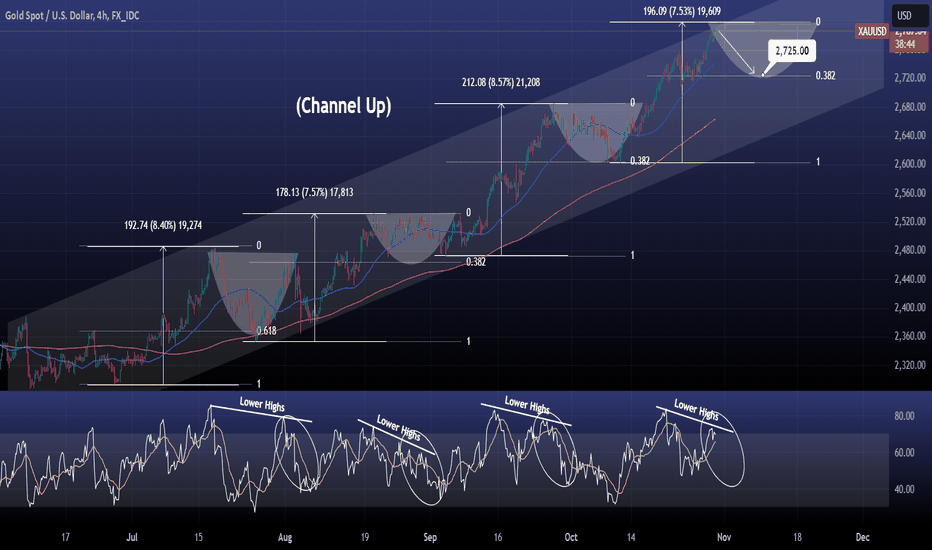Viewport: 932px width, 550px height.
Task: Click the 19 date on time axis
Action: (x=364, y=538)
